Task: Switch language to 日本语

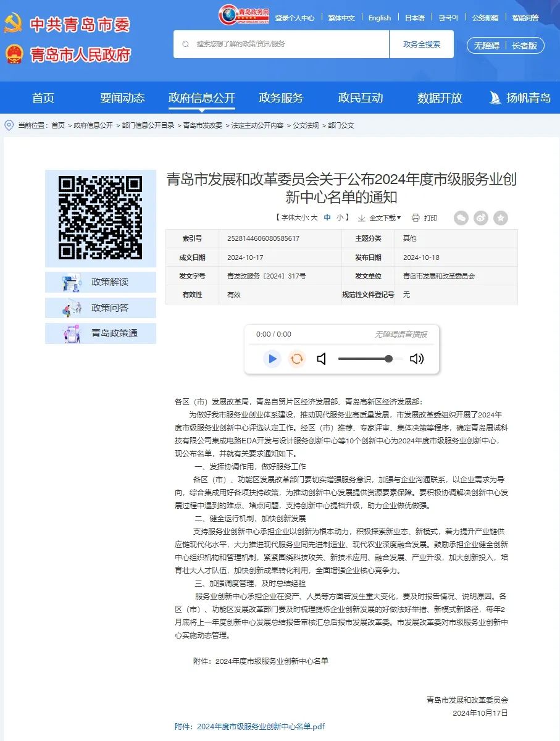Action: pos(415,18)
